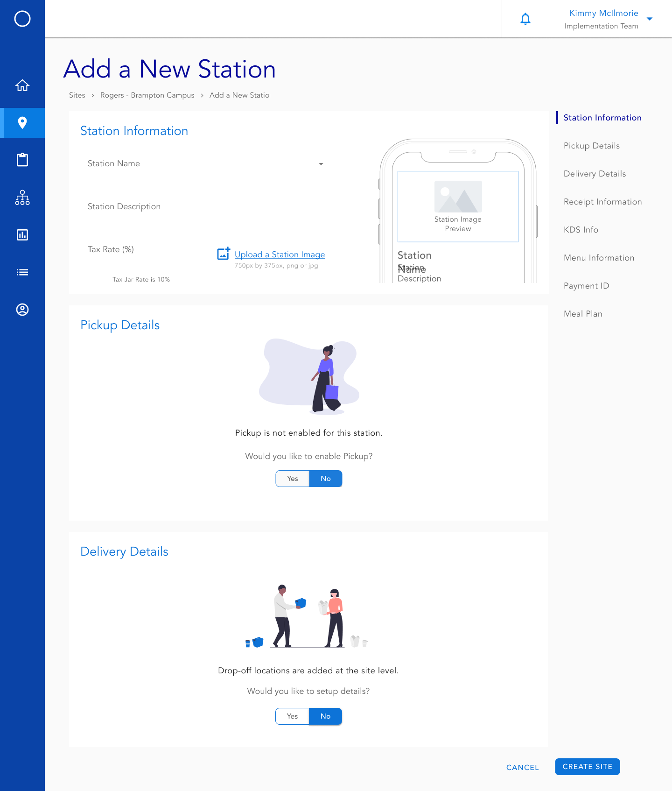Go to Payment ID section
This screenshot has width=672, height=791.
click(587, 286)
